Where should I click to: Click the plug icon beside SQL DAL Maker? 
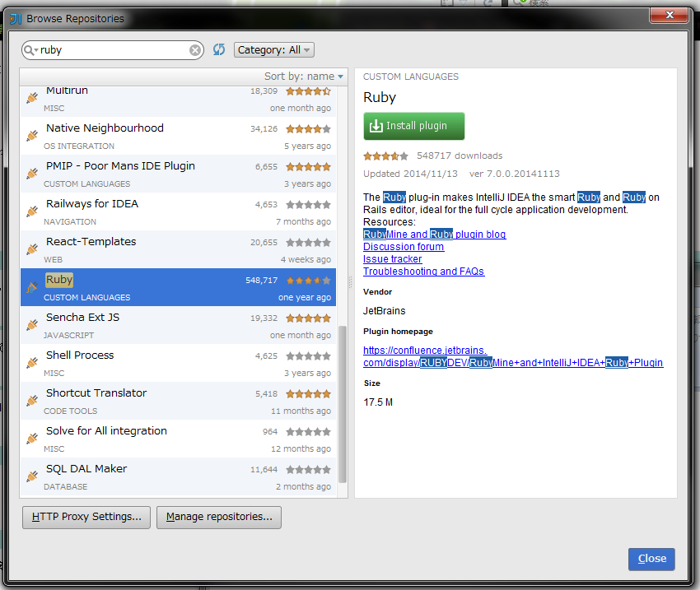(31, 476)
